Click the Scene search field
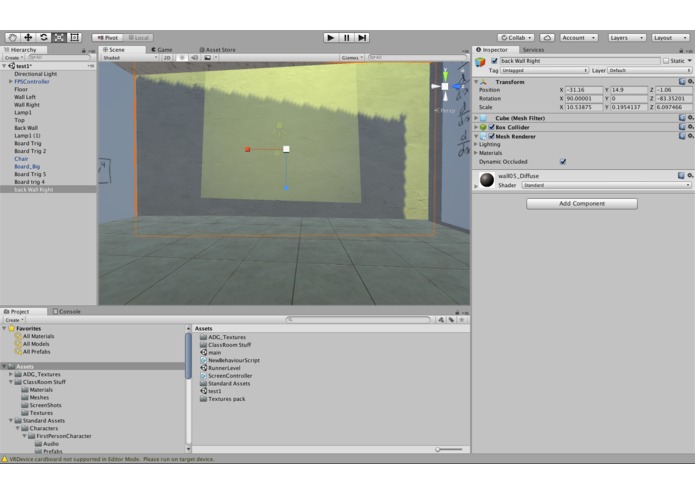Viewport: 695px width, 494px height. pyautogui.click(x=417, y=58)
